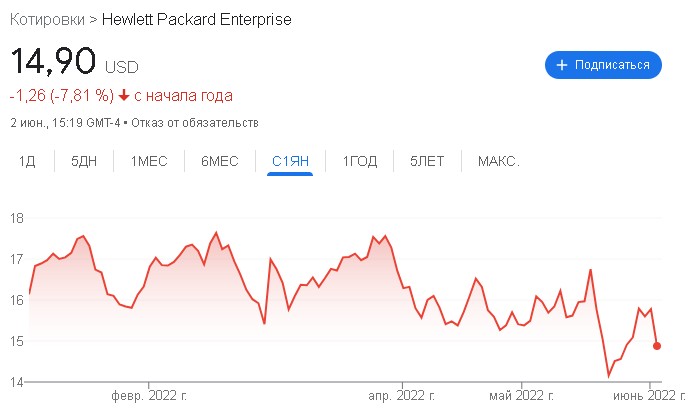Switch to the 1ГОД tab

tap(360, 161)
